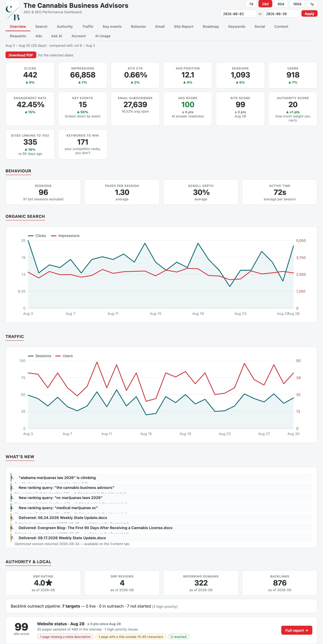Click Delivered: Evergreen Blog First 90 Days item

(161, 528)
